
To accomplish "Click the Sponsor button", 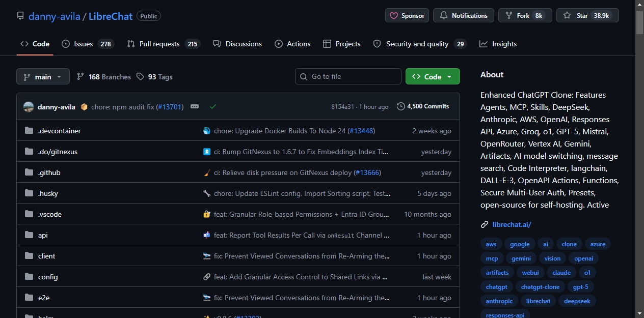I will (x=407, y=15).
